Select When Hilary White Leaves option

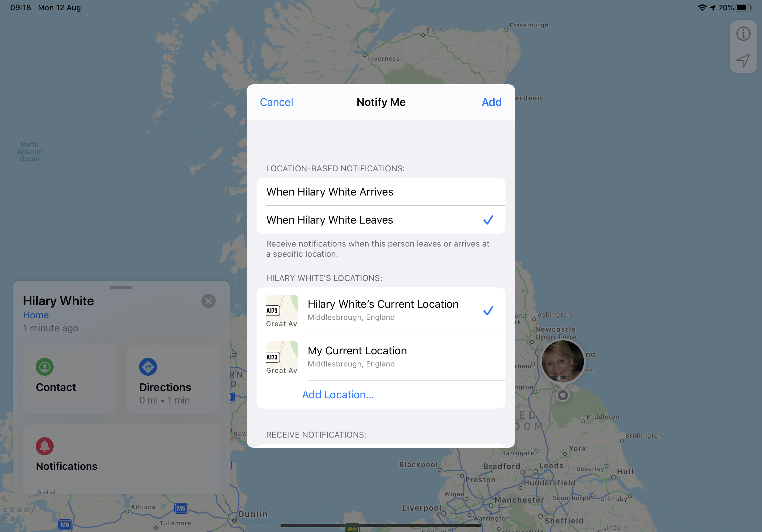pyautogui.click(x=381, y=219)
